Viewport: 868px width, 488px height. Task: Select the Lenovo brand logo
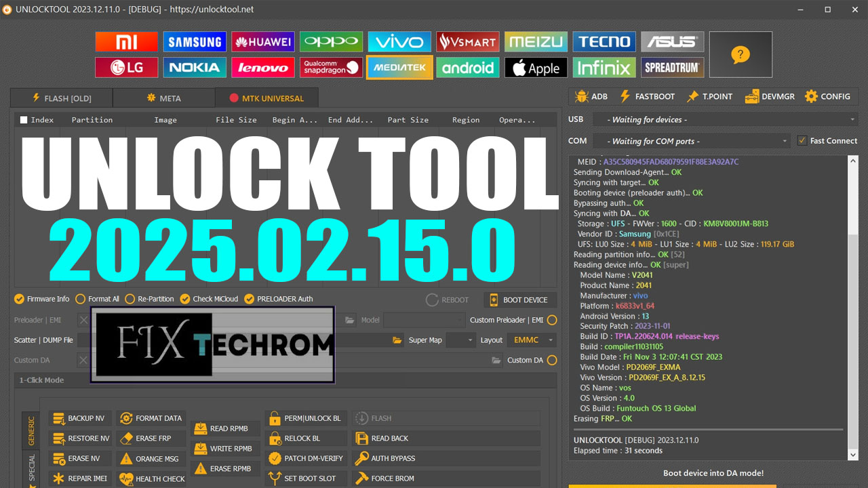coord(263,67)
